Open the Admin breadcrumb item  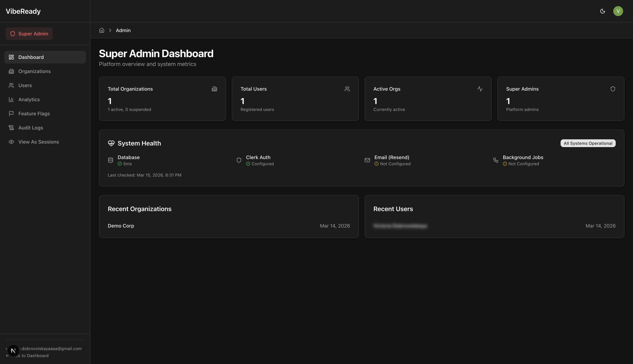(123, 30)
